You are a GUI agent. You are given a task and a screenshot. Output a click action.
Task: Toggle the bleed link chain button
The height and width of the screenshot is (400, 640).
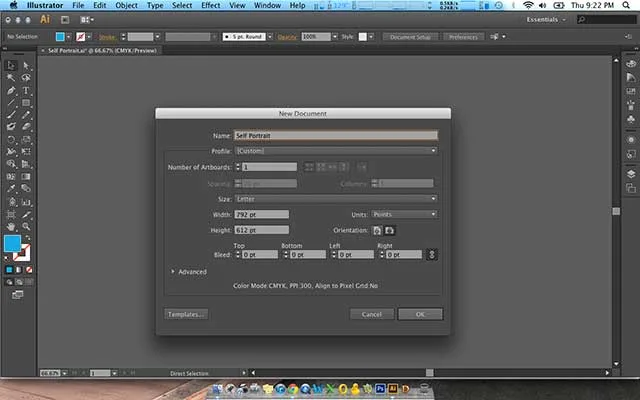tap(431, 255)
